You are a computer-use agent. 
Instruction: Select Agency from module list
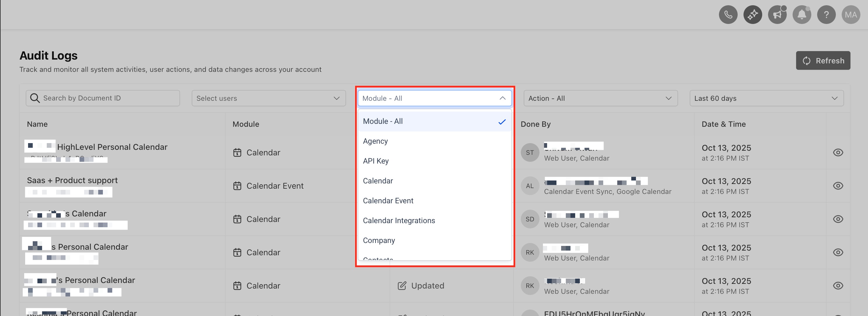pos(375,141)
